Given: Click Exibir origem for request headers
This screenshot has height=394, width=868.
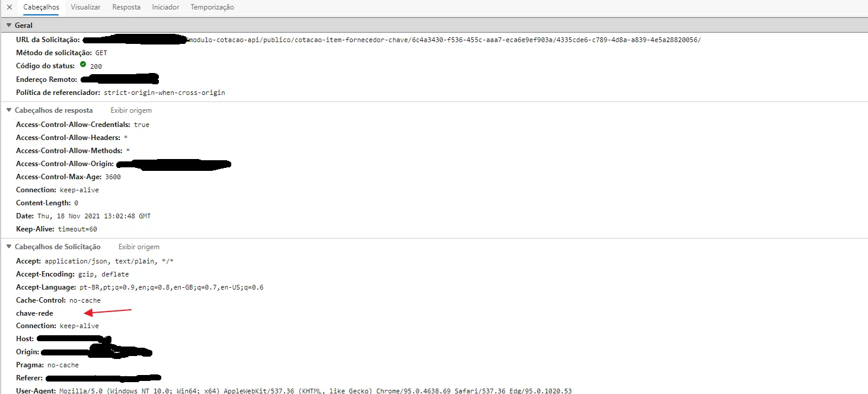Looking at the screenshot, I should [x=139, y=247].
